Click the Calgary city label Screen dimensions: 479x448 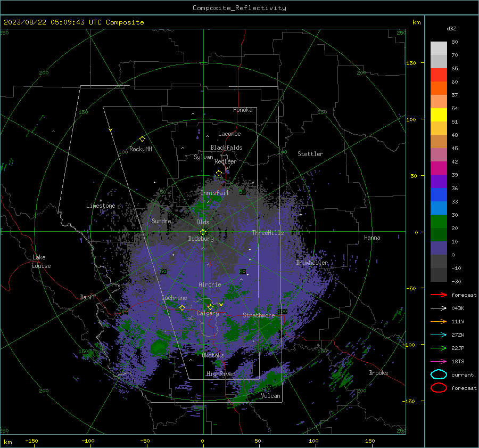[208, 313]
